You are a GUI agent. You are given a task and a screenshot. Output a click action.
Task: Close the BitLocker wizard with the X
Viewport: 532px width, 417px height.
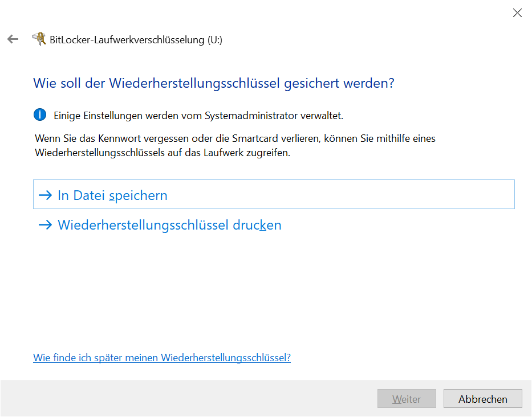pos(517,13)
